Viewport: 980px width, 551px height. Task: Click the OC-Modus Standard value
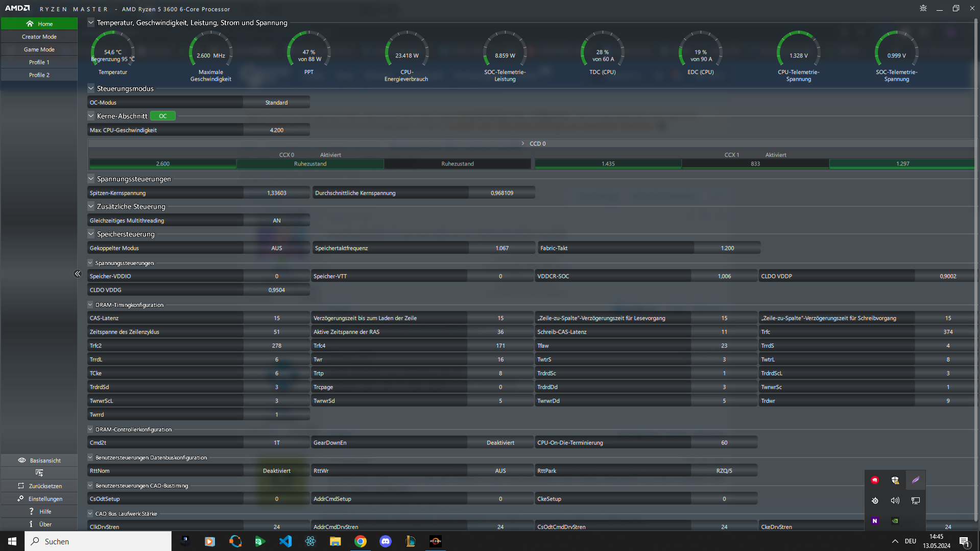[277, 103]
